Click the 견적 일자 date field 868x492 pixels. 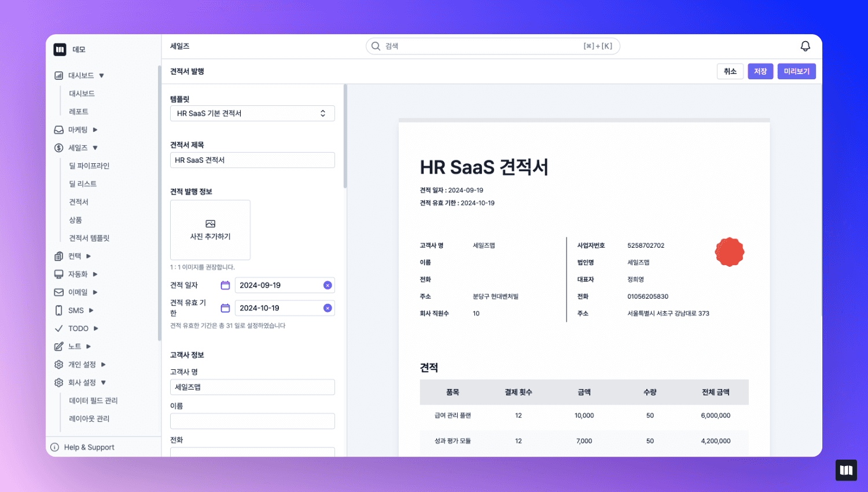285,285
